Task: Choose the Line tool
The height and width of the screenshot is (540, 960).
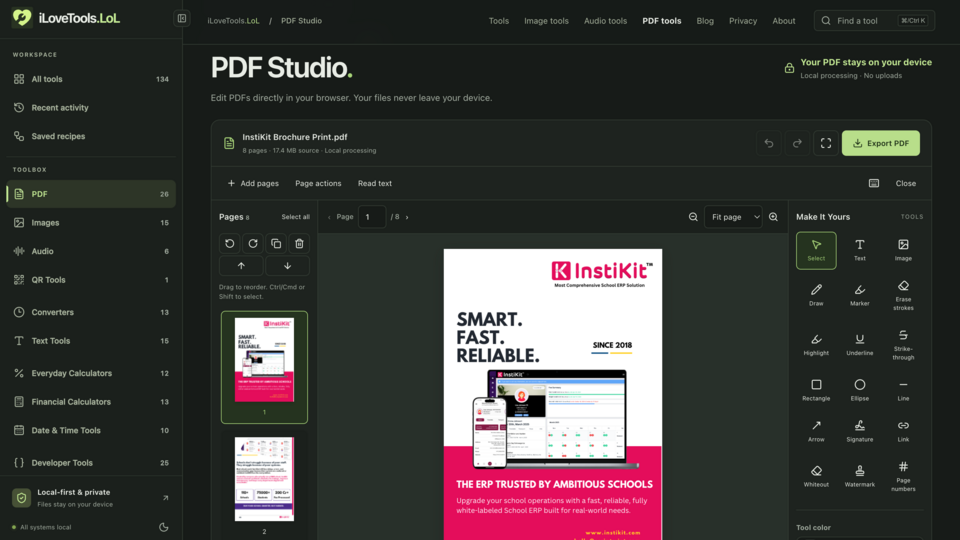Action: (903, 390)
